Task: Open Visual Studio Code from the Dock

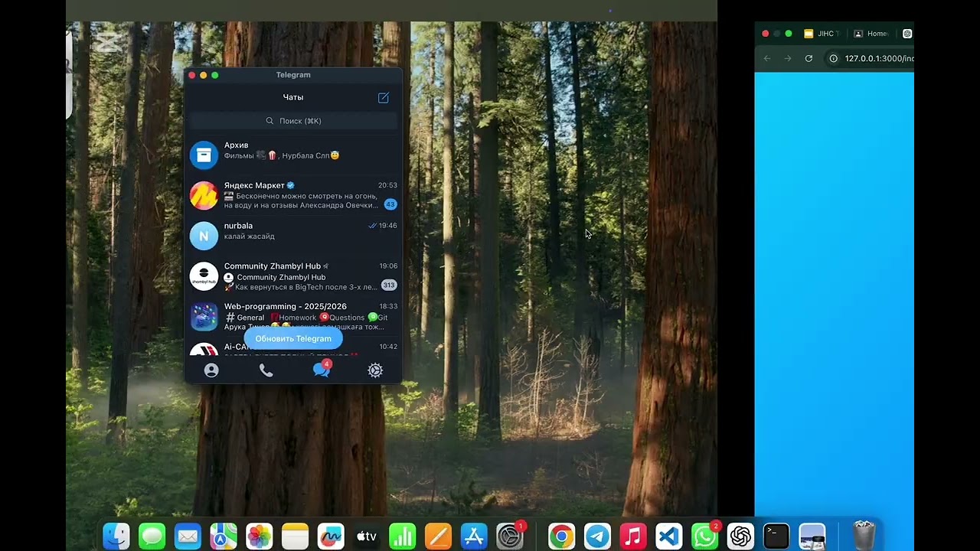Action: point(668,536)
